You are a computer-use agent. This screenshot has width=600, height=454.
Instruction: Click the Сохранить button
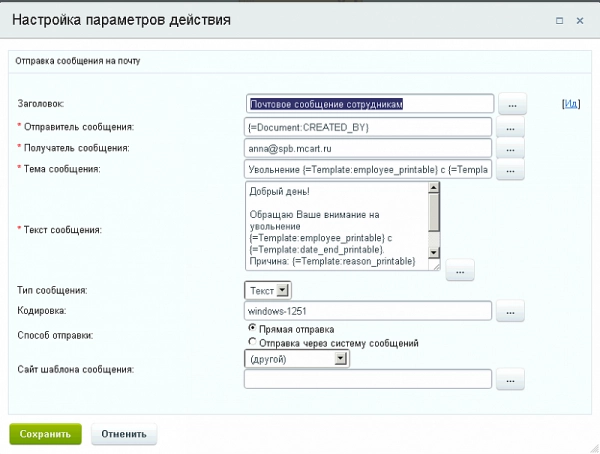[45, 434]
